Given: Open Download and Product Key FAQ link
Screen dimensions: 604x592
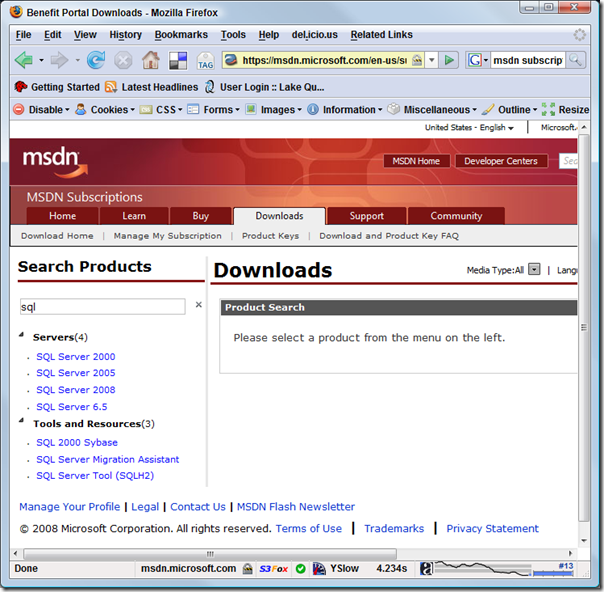Looking at the screenshot, I should coord(389,236).
